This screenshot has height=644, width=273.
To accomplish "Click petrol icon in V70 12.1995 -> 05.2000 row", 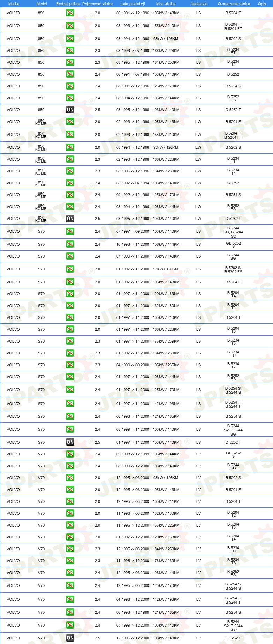I will click(x=70, y=585).
